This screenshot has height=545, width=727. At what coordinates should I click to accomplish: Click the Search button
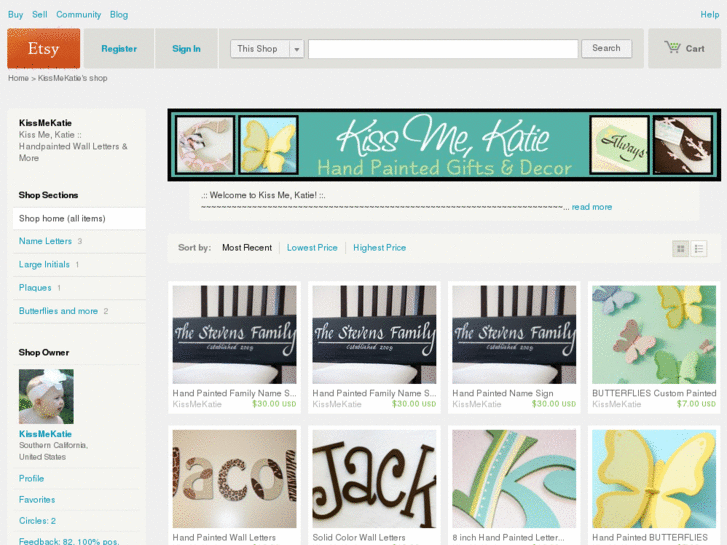tap(606, 48)
